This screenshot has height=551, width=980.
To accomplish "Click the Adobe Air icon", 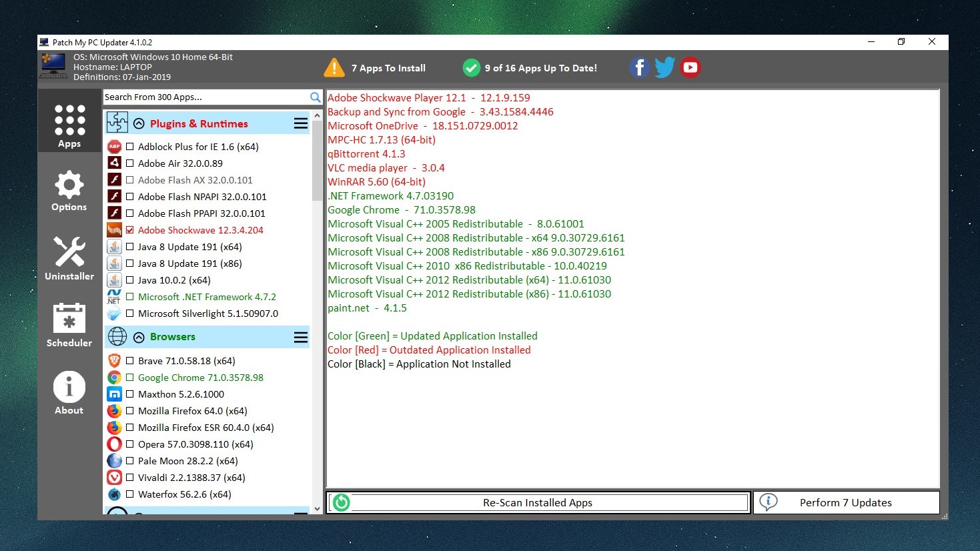I will [x=115, y=163].
